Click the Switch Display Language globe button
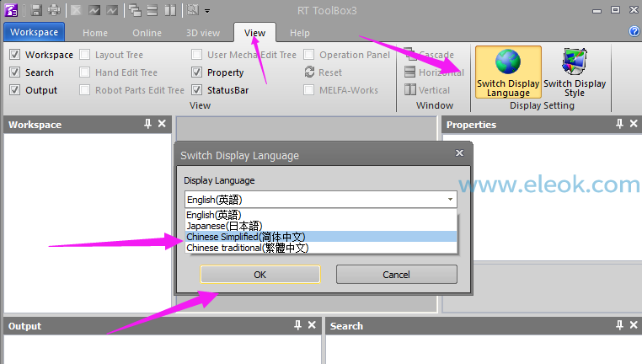This screenshot has width=642, height=364. (x=508, y=72)
